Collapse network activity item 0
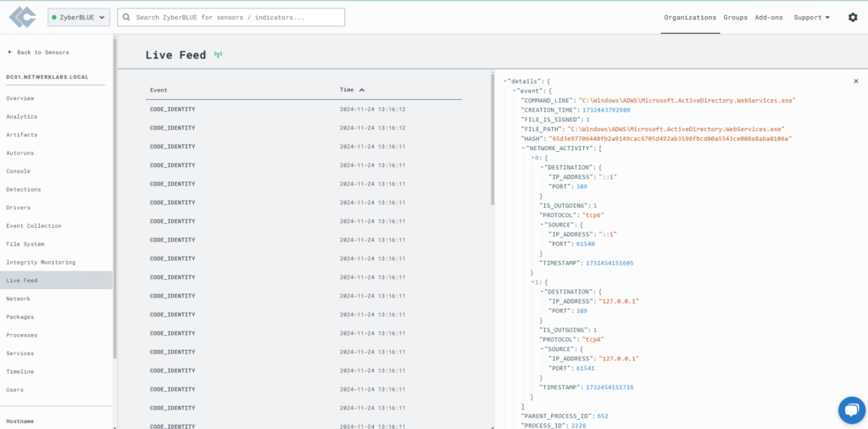 coord(532,158)
